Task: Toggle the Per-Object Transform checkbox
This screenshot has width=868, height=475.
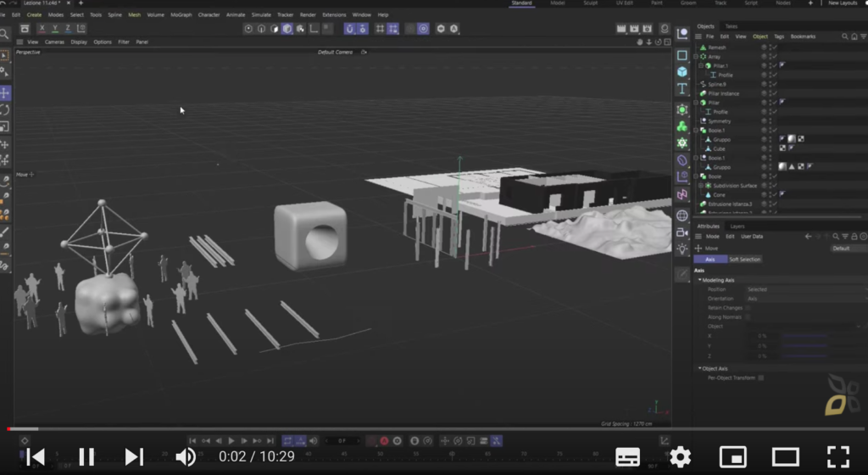Action: pyautogui.click(x=761, y=377)
